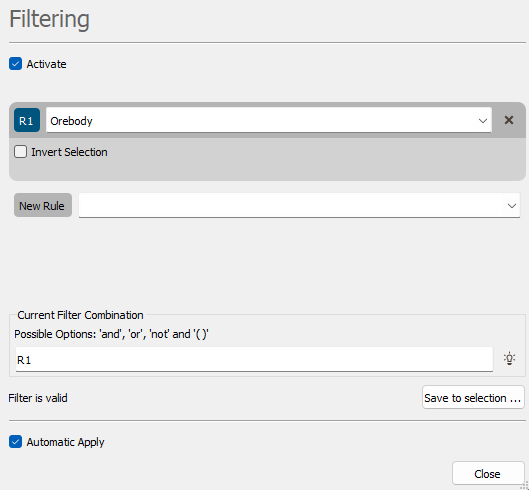Click the empty new rule combo field
The width and height of the screenshot is (529, 490).
tap(299, 205)
